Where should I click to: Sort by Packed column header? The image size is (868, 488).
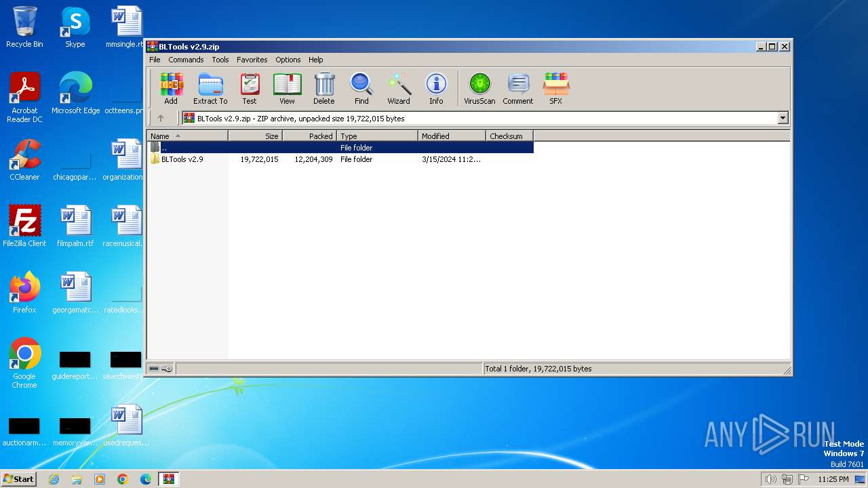tap(309, 136)
